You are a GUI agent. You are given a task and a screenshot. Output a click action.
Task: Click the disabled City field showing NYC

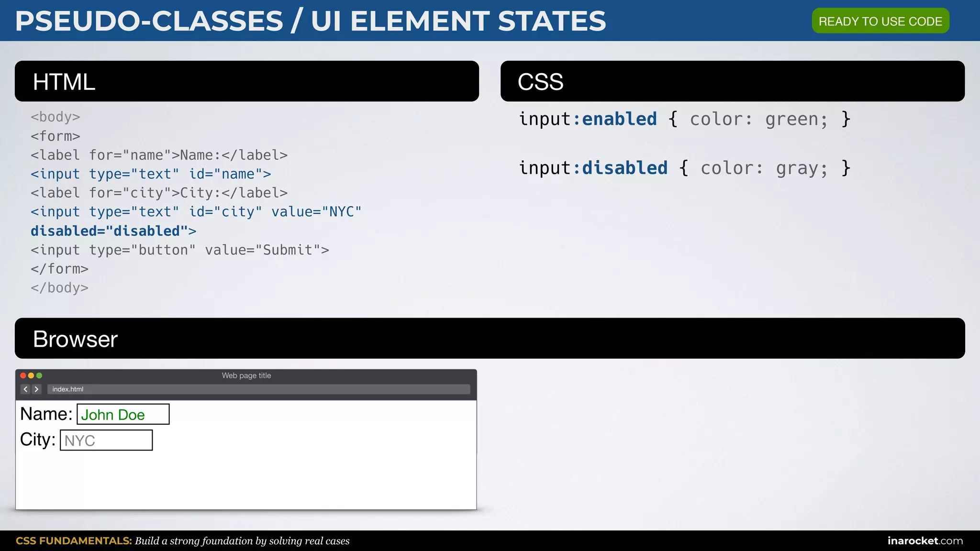106,440
